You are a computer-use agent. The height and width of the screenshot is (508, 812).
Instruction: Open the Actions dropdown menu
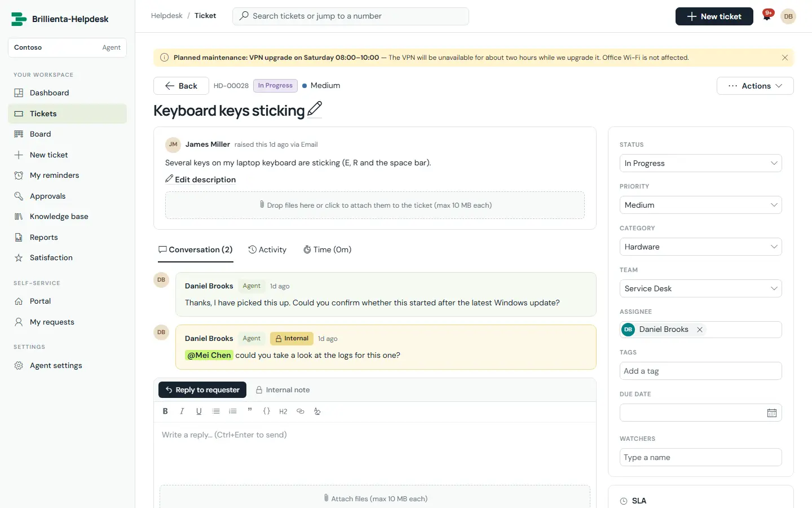pyautogui.click(x=755, y=86)
